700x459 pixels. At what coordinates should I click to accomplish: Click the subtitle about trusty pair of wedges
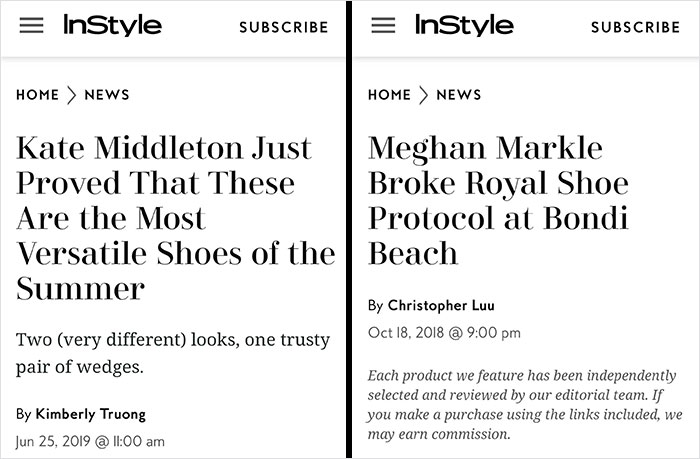point(173,354)
